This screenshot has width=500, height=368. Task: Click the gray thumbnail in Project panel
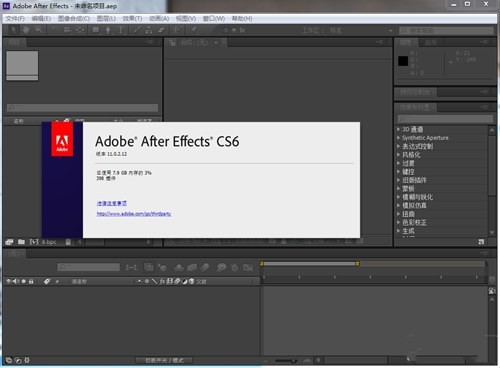pyautogui.click(x=22, y=65)
